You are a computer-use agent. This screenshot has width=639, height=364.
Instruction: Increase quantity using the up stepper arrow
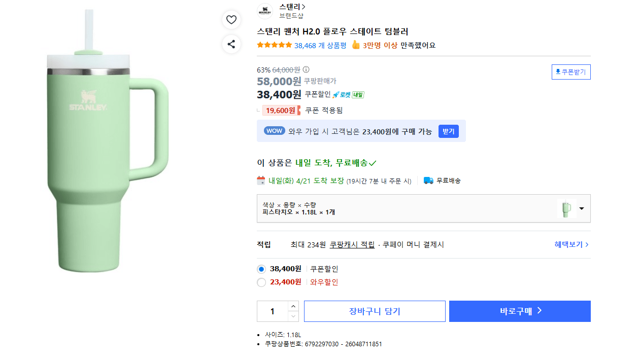click(x=293, y=306)
